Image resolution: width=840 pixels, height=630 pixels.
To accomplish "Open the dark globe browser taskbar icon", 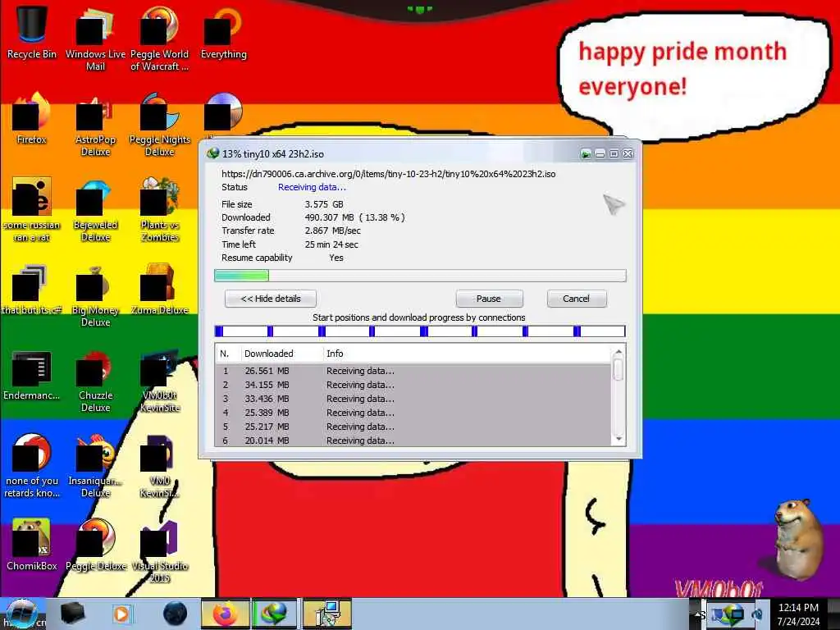I will click(175, 614).
